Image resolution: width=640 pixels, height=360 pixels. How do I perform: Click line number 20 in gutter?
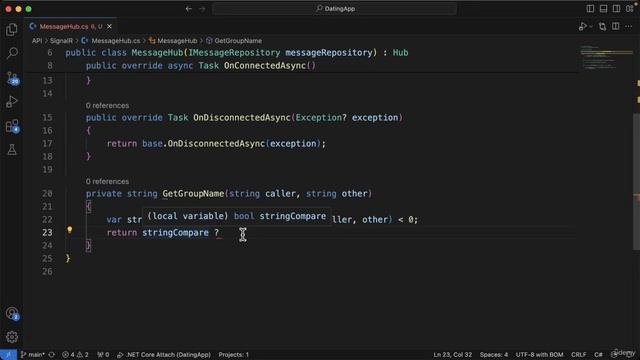click(47, 194)
